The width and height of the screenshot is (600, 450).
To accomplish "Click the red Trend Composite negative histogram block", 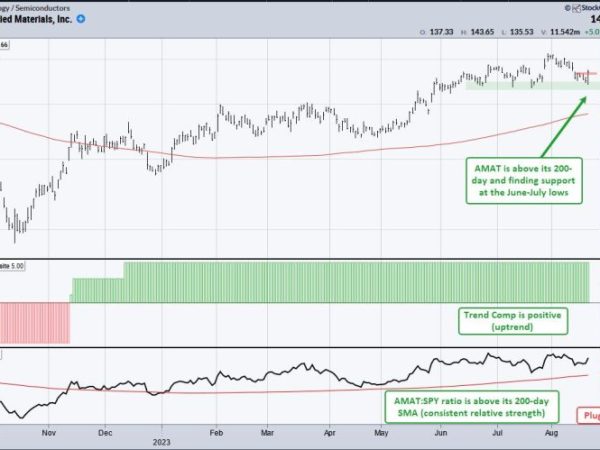I will coord(35,323).
